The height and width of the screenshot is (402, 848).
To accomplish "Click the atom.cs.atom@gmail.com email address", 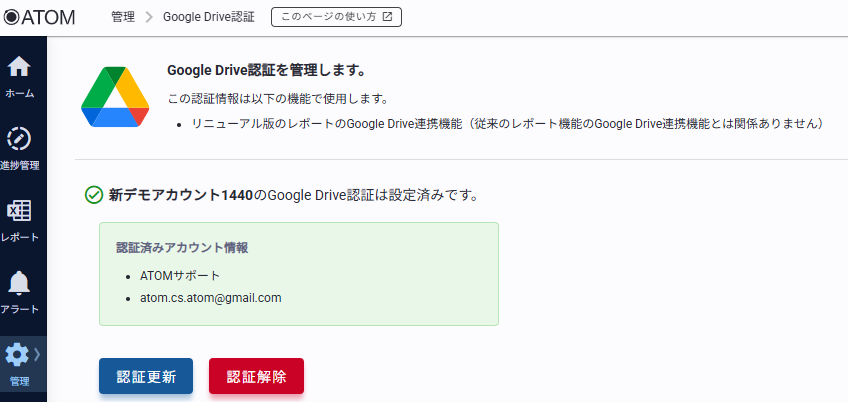I will (210, 298).
